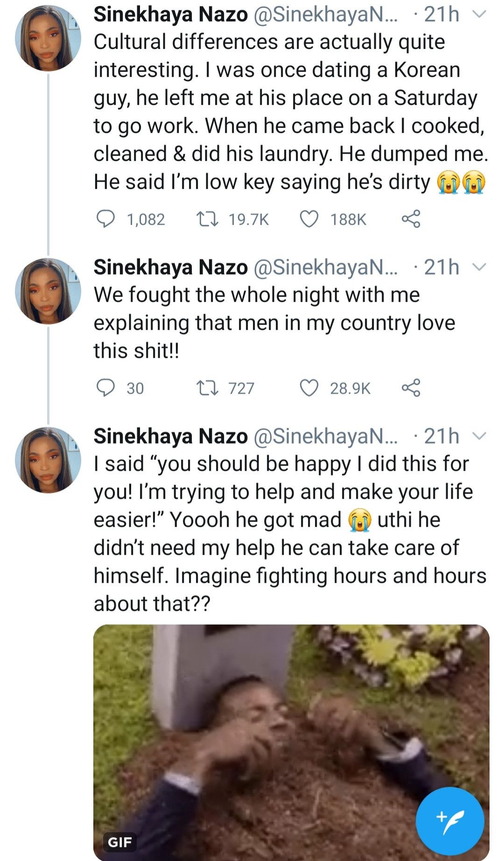Viewport: 504px width, 861px height.
Task: Tap the GIF badge label on the media
Action: (x=120, y=842)
